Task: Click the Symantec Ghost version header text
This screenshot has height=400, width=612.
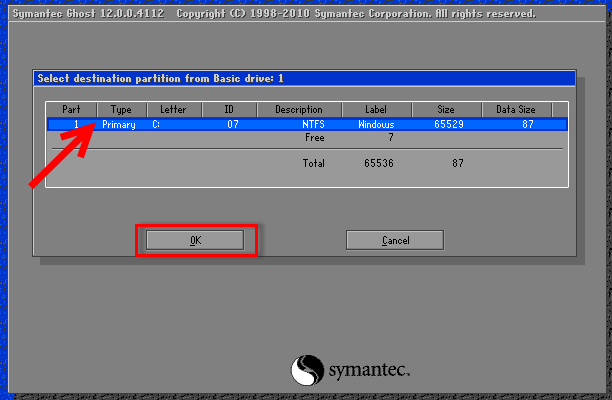Action: 88,14
